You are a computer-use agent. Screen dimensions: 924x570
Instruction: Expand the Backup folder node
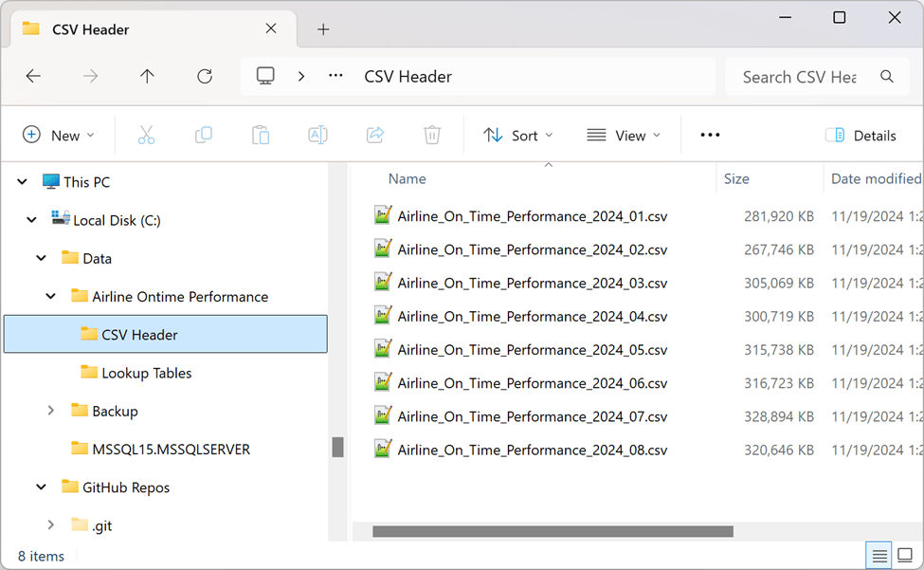pos(50,411)
